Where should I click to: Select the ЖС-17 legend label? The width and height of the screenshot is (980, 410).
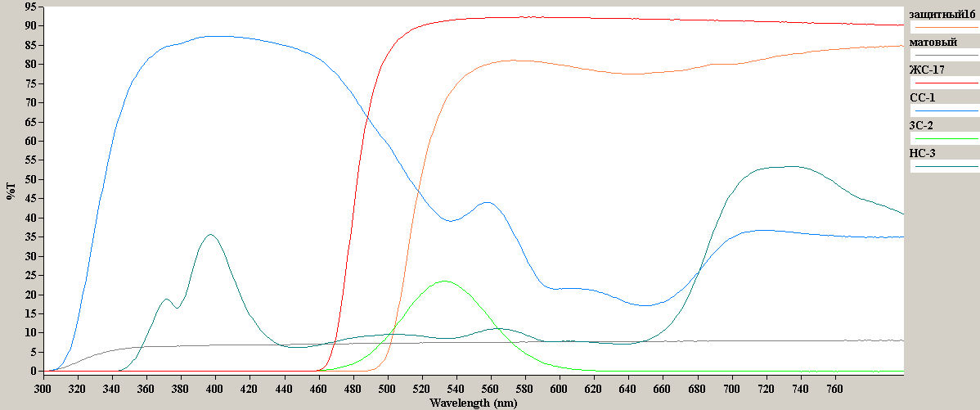pyautogui.click(x=926, y=70)
